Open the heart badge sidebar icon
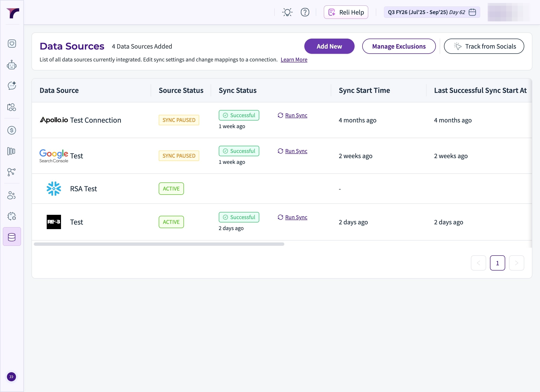The width and height of the screenshot is (540, 392). pos(12,44)
